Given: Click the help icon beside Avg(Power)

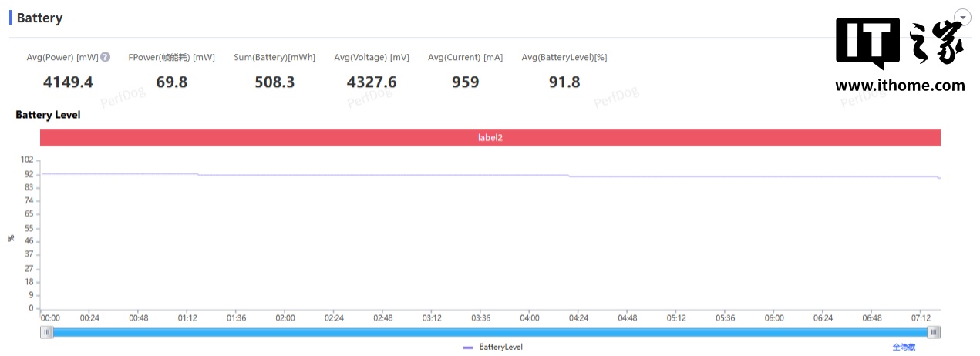Looking at the screenshot, I should [x=106, y=57].
